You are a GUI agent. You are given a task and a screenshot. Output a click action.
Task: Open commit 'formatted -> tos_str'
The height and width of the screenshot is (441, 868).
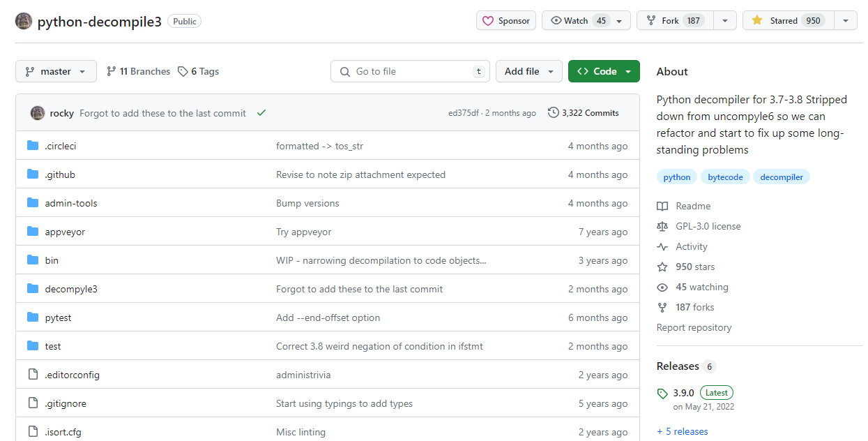point(319,146)
